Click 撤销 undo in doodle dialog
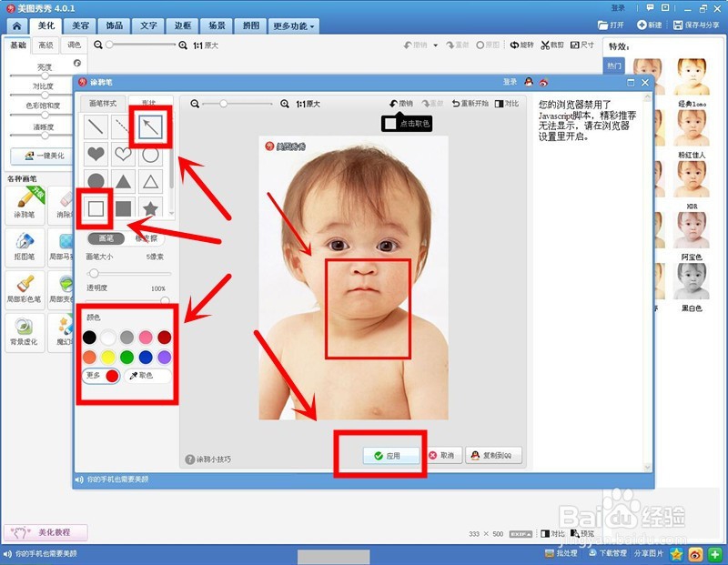728x565 pixels. [401, 104]
